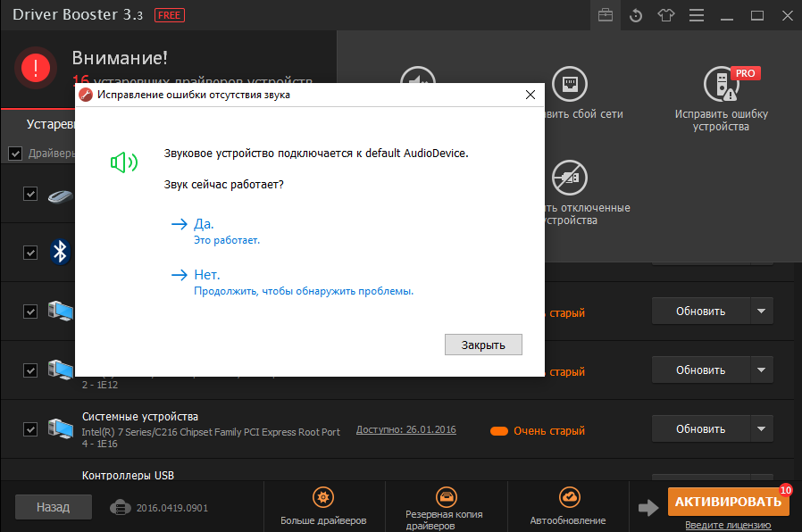The height and width of the screenshot is (532, 802).
Task: Uncheck the PCI Express Root Port 4 - 1E16 checkbox
Action: coord(30,429)
